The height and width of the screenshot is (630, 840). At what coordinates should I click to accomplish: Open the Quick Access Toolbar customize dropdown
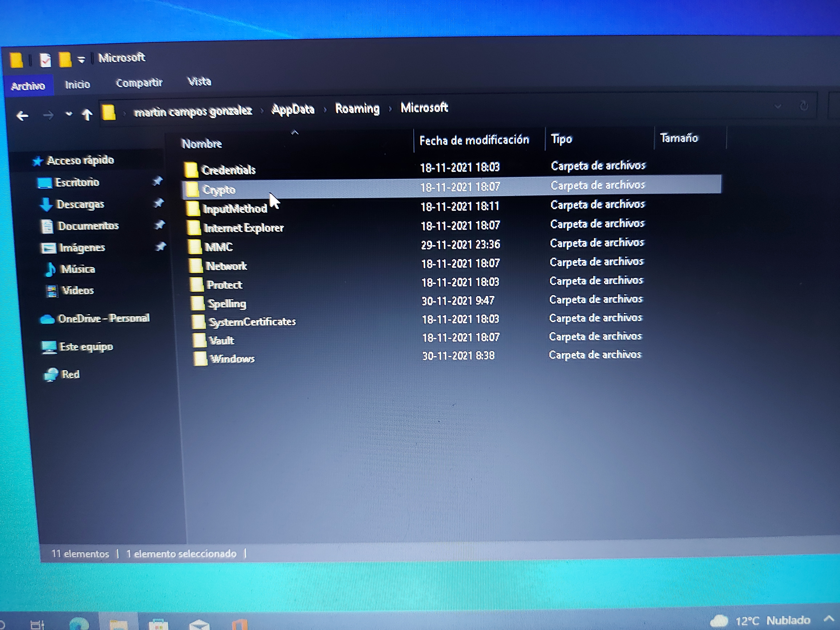(x=81, y=60)
